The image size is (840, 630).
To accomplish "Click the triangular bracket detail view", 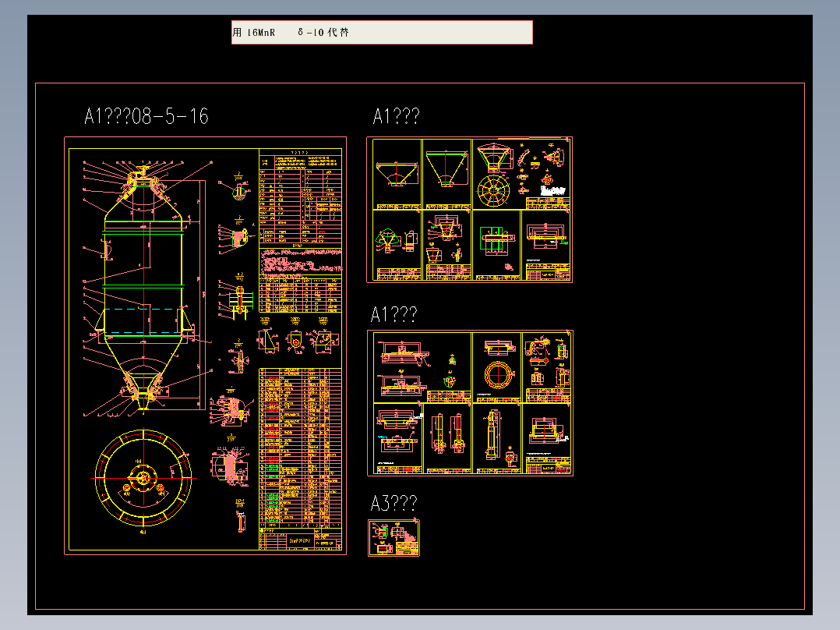I will coord(268,341).
